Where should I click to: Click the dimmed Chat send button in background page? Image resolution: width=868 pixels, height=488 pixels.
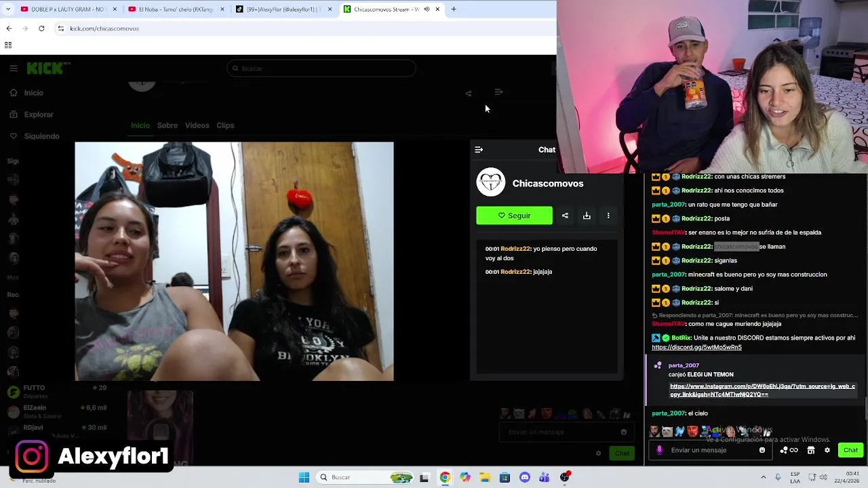[622, 453]
